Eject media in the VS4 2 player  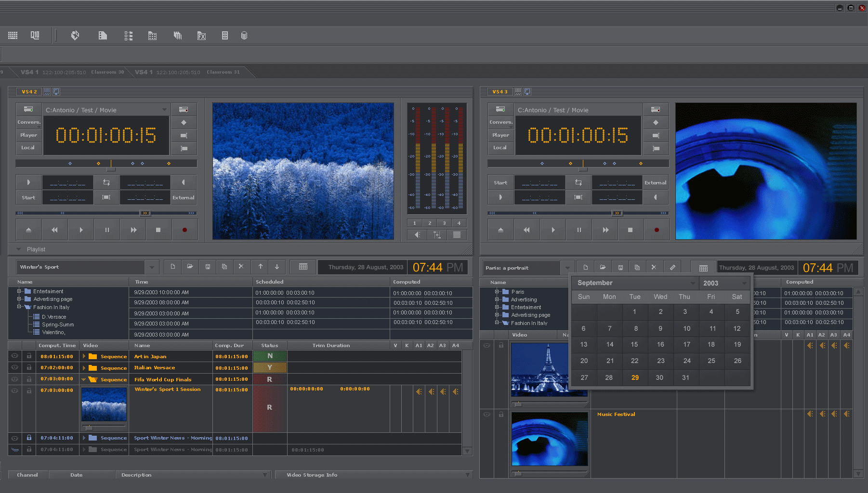point(28,230)
